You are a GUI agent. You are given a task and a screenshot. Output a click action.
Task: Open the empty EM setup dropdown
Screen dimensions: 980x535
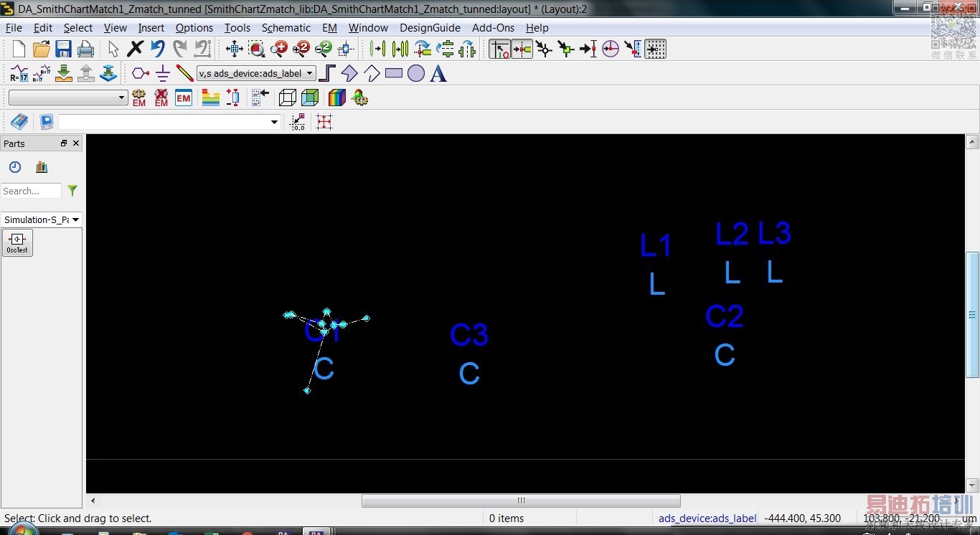click(68, 98)
